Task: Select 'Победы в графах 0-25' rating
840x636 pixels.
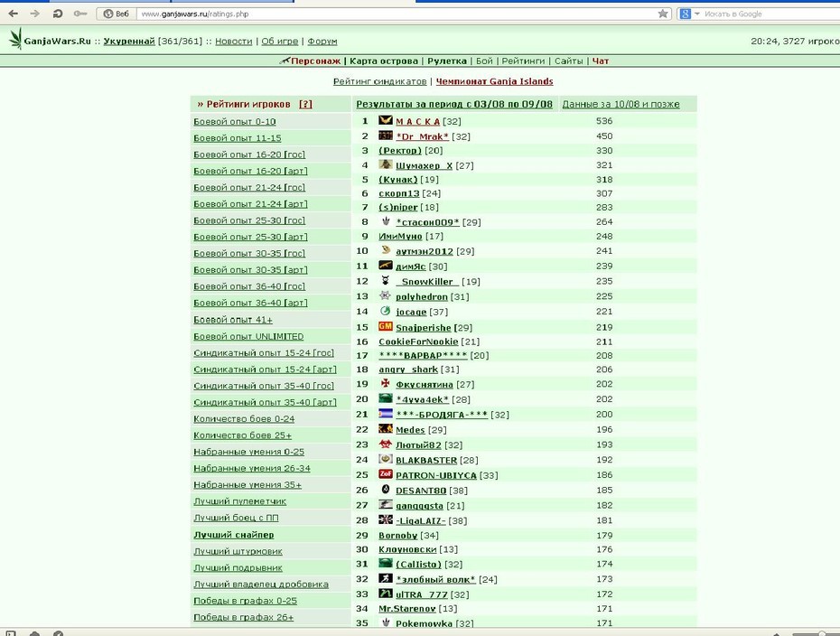Action: coord(246,601)
